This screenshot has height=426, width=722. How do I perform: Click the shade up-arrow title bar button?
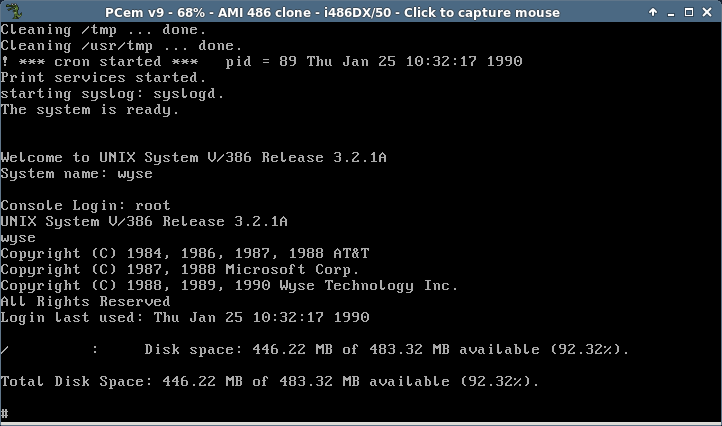pos(653,12)
